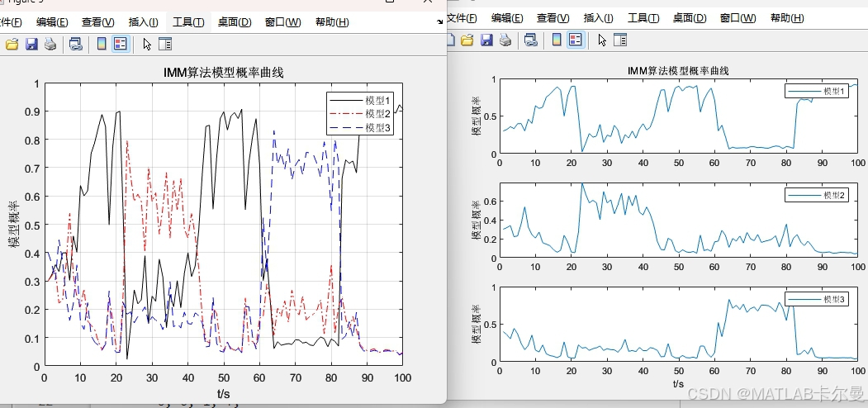Open 插入(I) menu in right figure
This screenshot has height=408, width=868.
click(x=599, y=17)
